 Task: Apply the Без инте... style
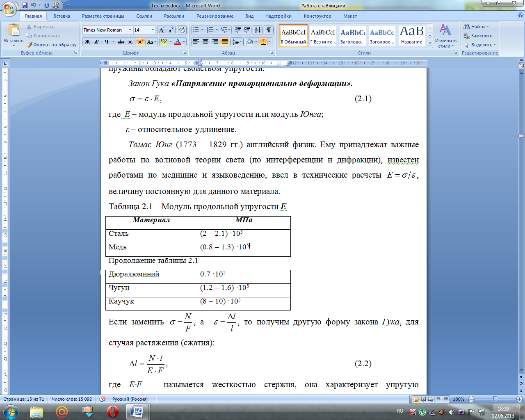323,36
